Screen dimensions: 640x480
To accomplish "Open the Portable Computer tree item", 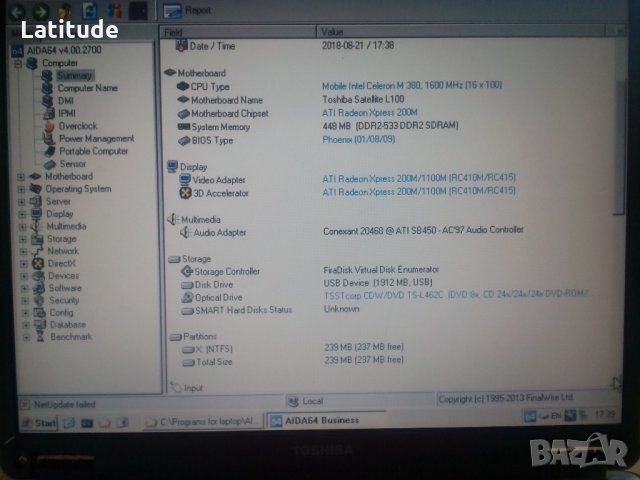I will tap(93, 151).
